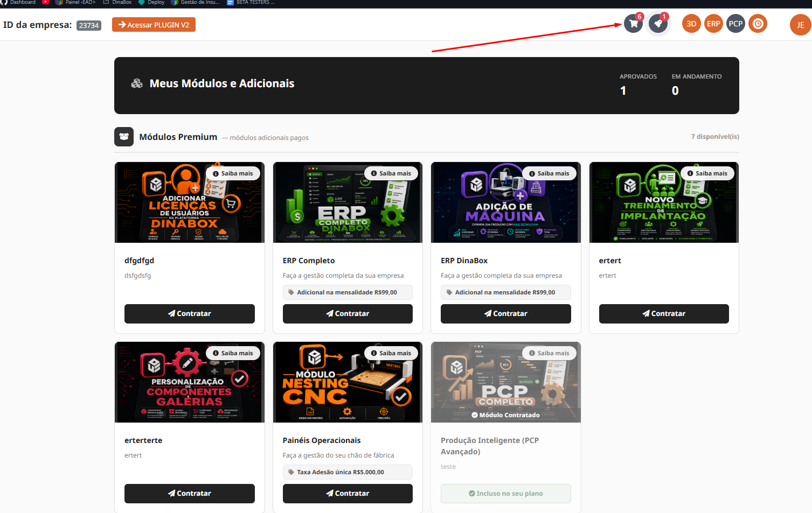Click the APROVADOS counter
This screenshot has height=513, width=812.
(x=638, y=85)
